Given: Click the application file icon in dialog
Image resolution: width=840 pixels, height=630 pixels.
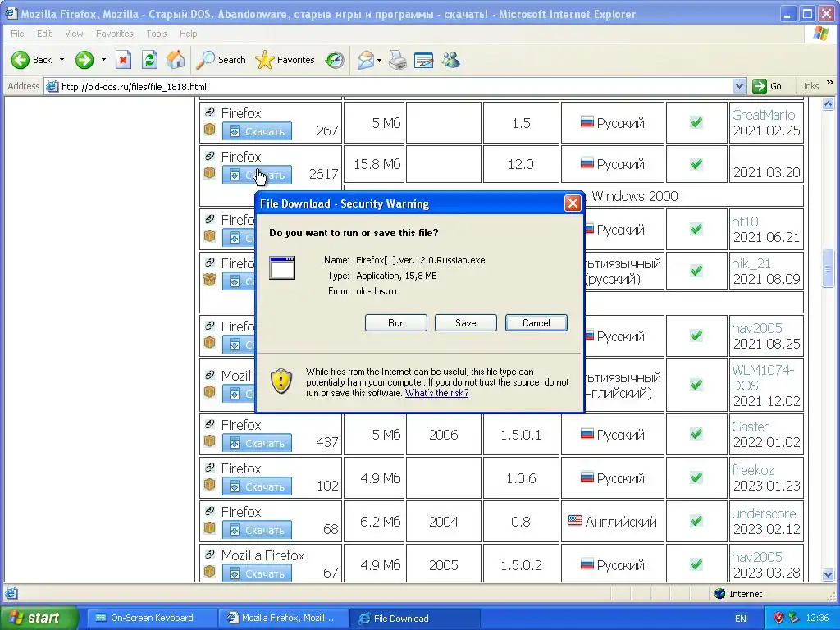Looking at the screenshot, I should [282, 267].
